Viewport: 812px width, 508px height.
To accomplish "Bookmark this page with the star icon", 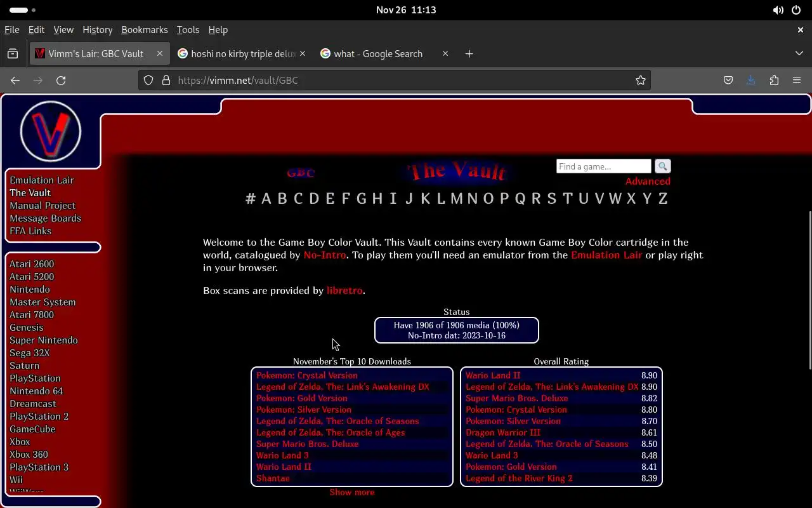I will (x=641, y=80).
